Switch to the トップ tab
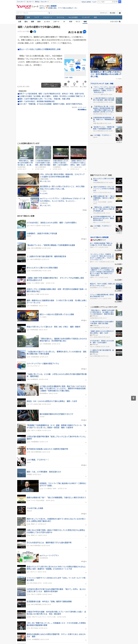Viewport: 138px width, 644px height. [x=20, y=17]
